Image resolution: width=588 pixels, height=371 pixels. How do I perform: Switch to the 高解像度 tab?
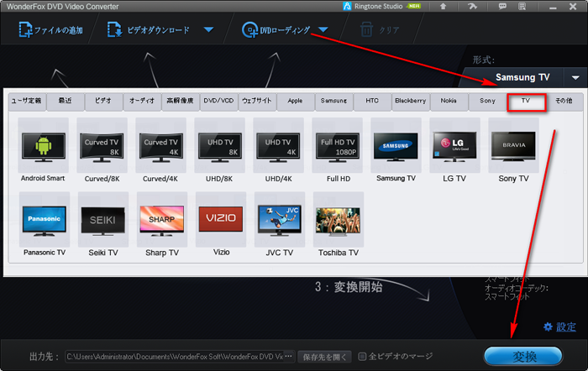[181, 102]
